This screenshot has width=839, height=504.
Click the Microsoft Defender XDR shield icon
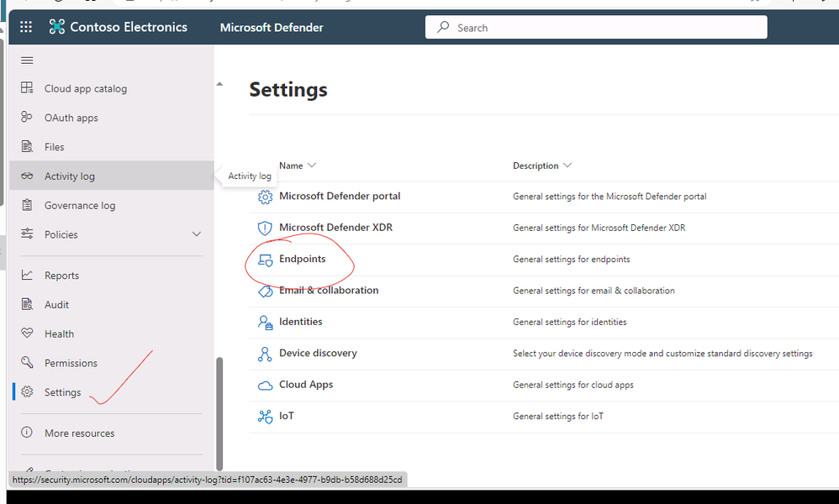265,228
